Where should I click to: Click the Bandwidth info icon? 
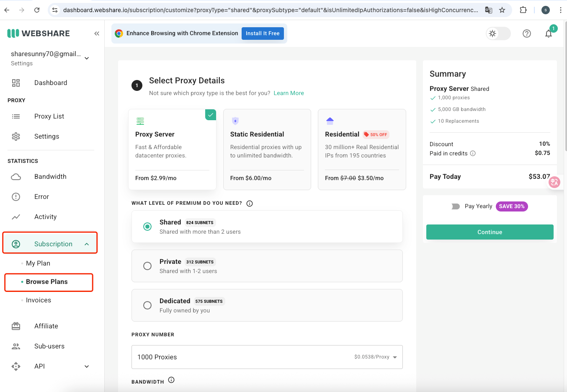coord(171,380)
